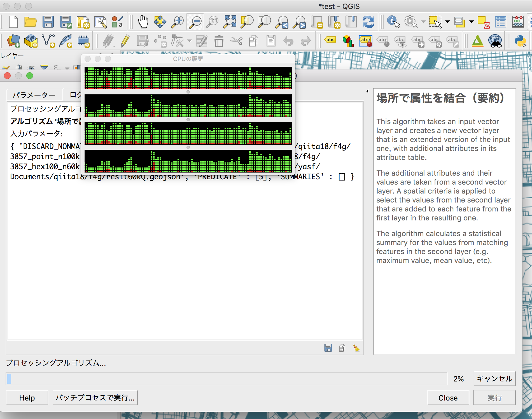Viewport: 532px width, 419px height.
Task: Open the select features dropdown arrow
Action: pyautogui.click(x=447, y=22)
